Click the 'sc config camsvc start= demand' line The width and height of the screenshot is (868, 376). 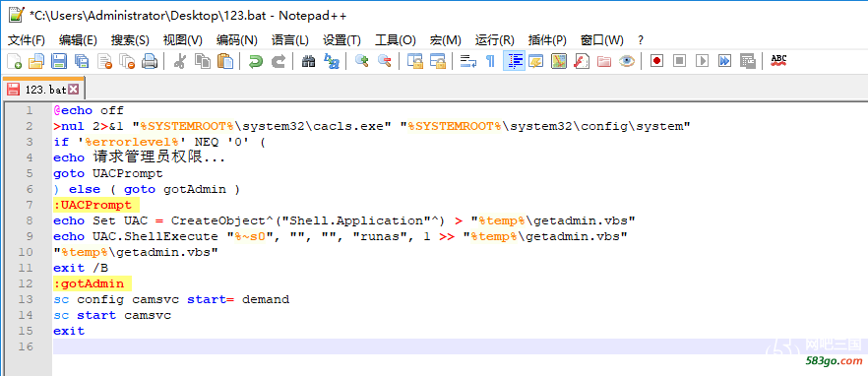(x=171, y=300)
